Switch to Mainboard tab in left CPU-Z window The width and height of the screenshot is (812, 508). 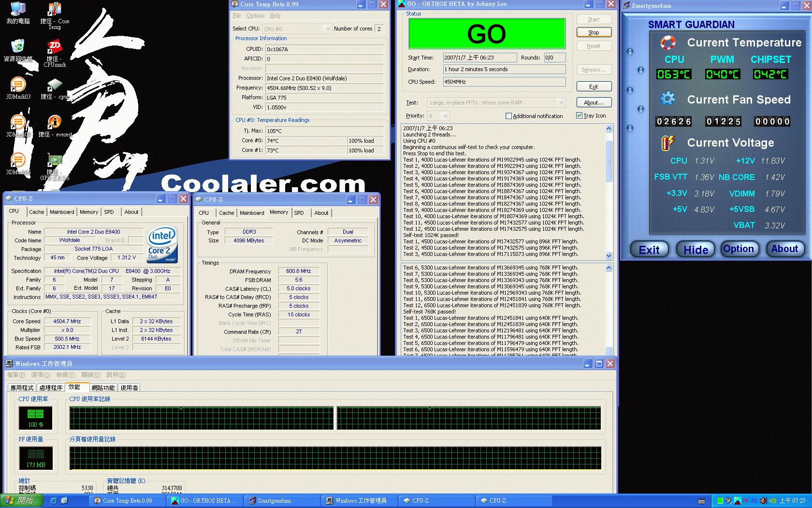[62, 212]
